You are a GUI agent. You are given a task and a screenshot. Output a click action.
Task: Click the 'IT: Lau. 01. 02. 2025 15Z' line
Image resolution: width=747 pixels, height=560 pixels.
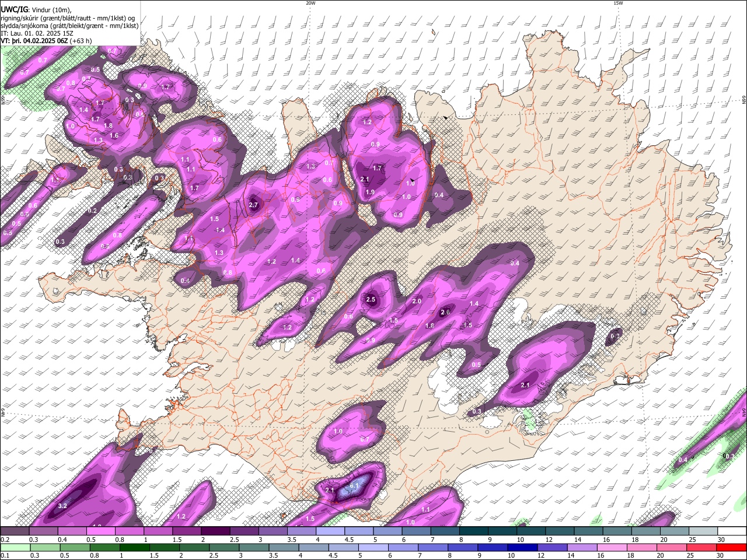pos(37,33)
